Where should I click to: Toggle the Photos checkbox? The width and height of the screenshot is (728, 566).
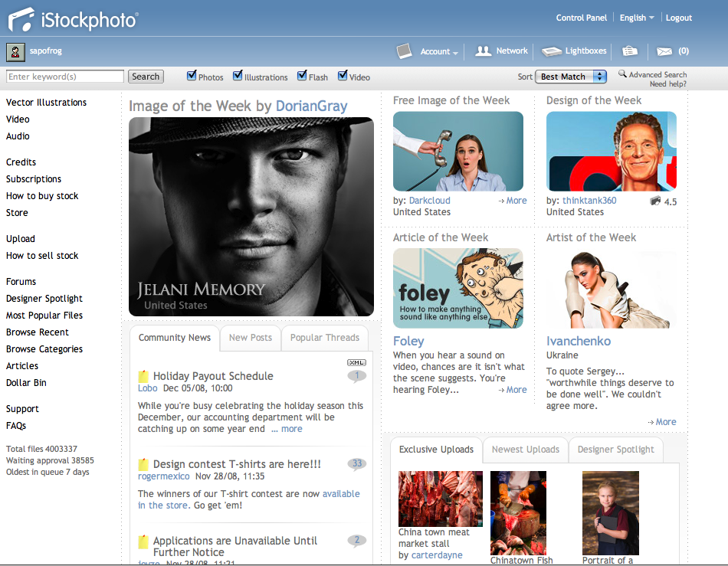click(x=192, y=76)
